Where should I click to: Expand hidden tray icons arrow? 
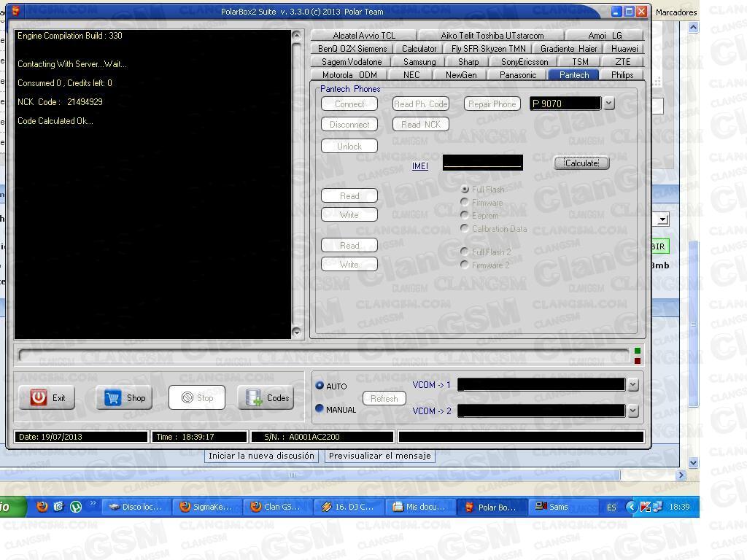(x=631, y=507)
